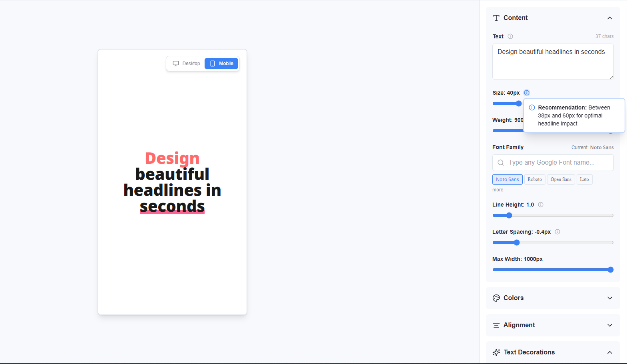Click the Alignment section icon
Viewport: 627px width, 364px height.
point(496,325)
